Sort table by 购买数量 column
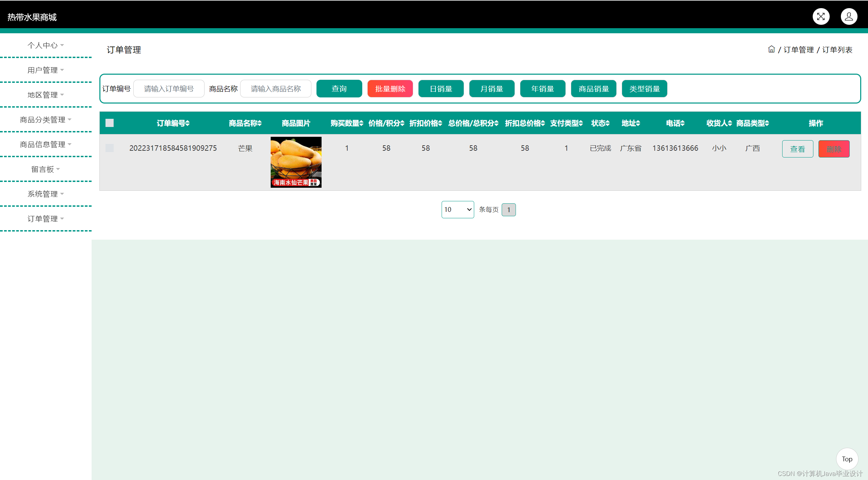This screenshot has height=480, width=868. click(361, 123)
